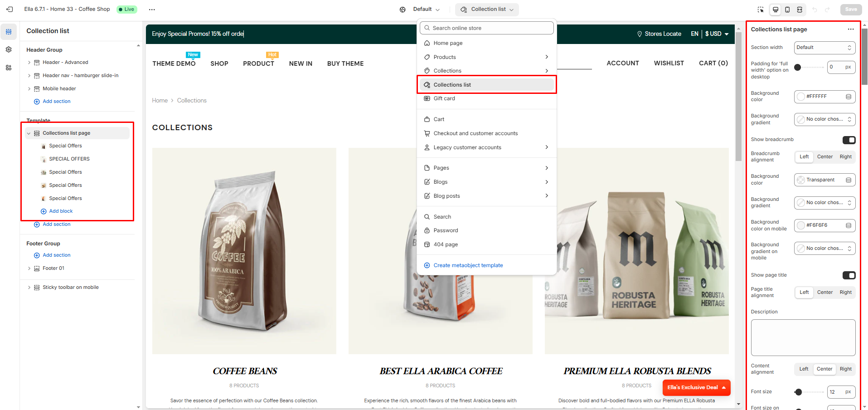Open the app embeds sidebar icon
The height and width of the screenshot is (410, 868).
pos(9,68)
